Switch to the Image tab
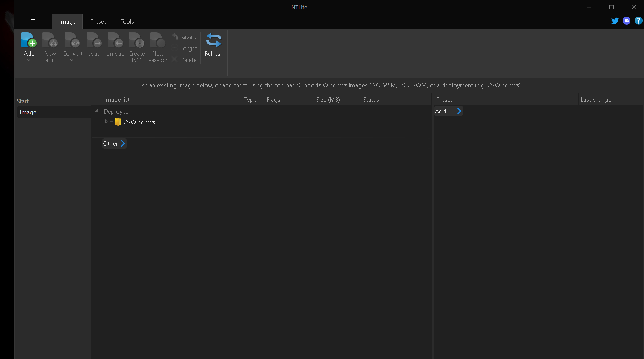 click(x=68, y=22)
